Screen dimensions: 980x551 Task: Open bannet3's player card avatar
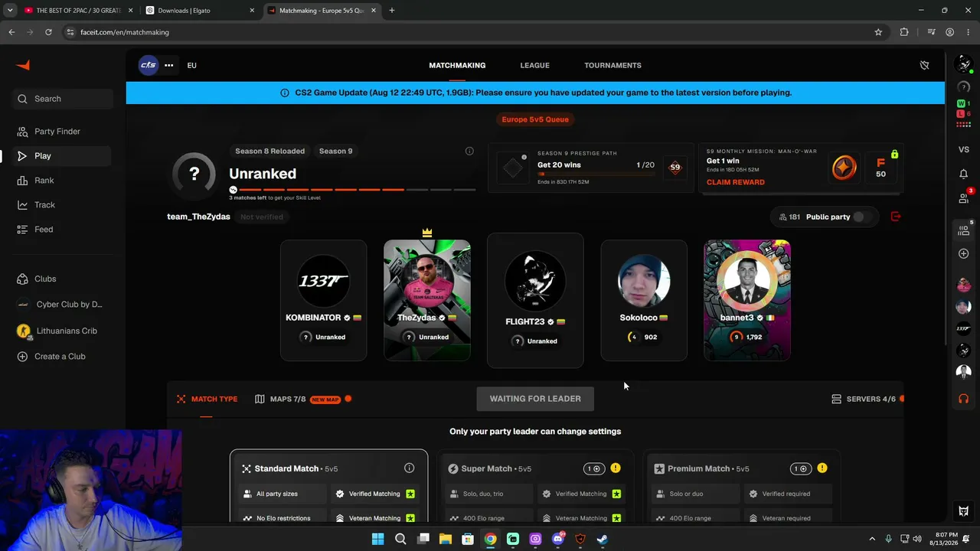[x=747, y=282]
